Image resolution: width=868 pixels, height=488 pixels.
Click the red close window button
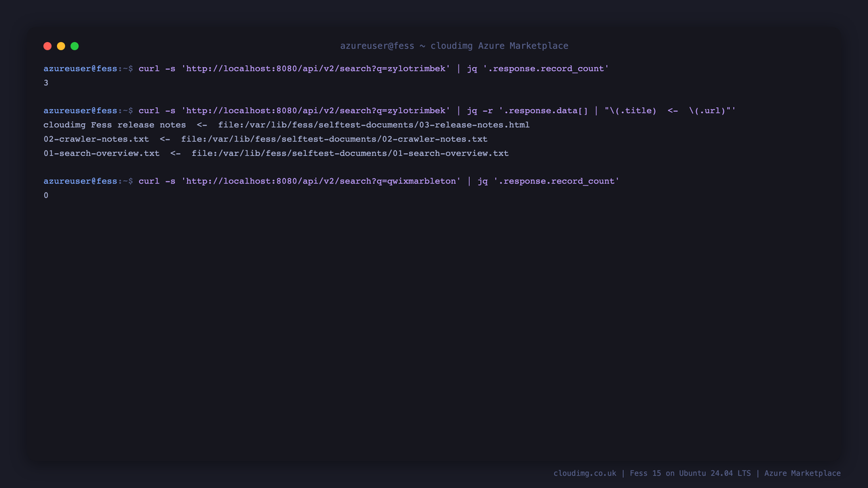point(47,46)
